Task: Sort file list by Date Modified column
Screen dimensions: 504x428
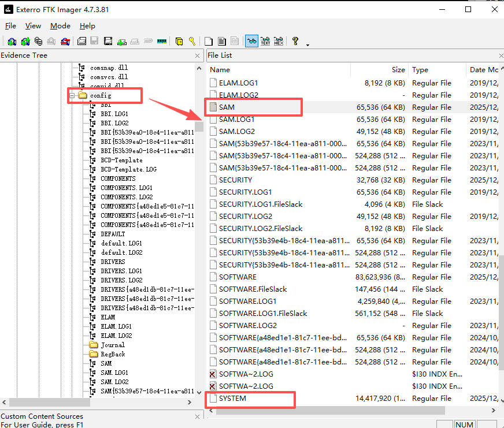Action: point(483,70)
